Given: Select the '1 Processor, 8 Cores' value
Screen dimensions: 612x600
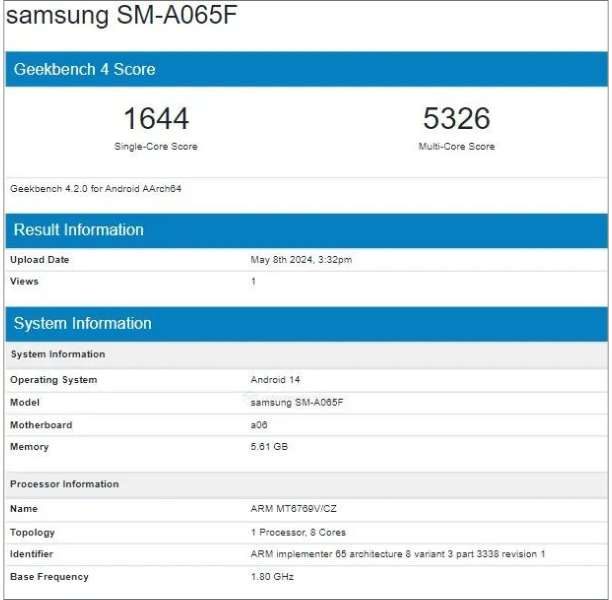Looking at the screenshot, I should 298,532.
